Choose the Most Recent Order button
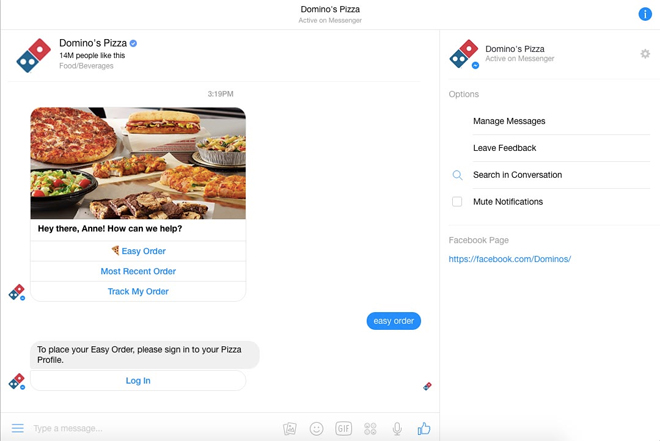660x441 pixels. (138, 271)
